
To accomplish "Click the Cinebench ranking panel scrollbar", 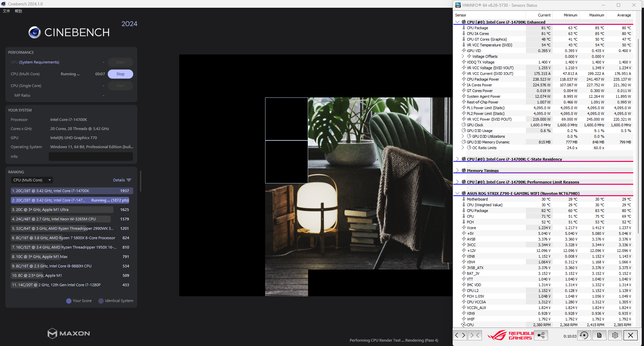I will click(140, 181).
